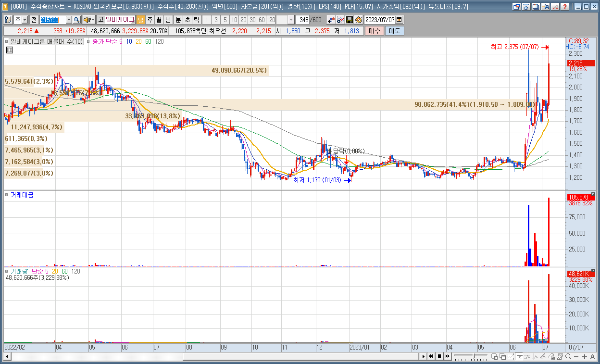Expand the speaker icon dropdown arrow
The height and width of the screenshot is (364, 600).
coord(93,20)
